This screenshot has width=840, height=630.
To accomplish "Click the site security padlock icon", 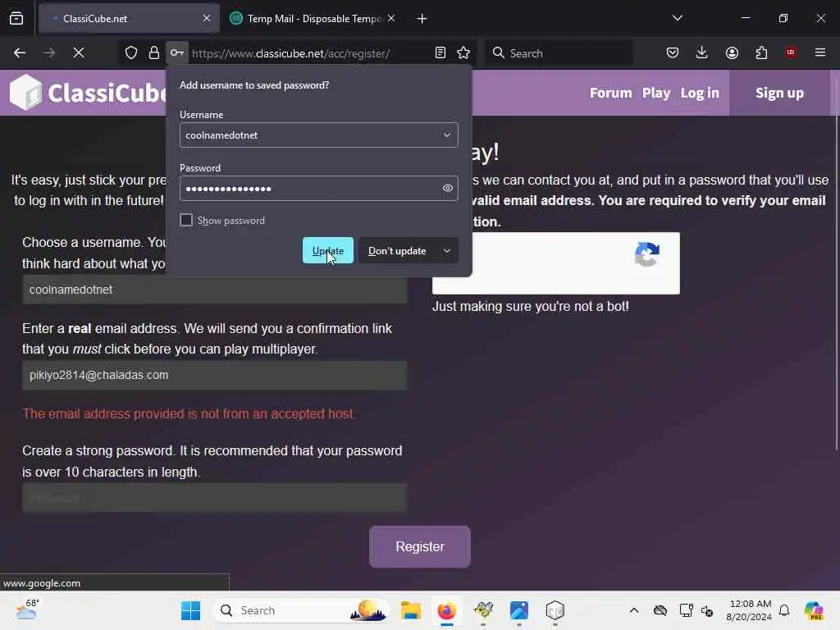I will pos(154,52).
